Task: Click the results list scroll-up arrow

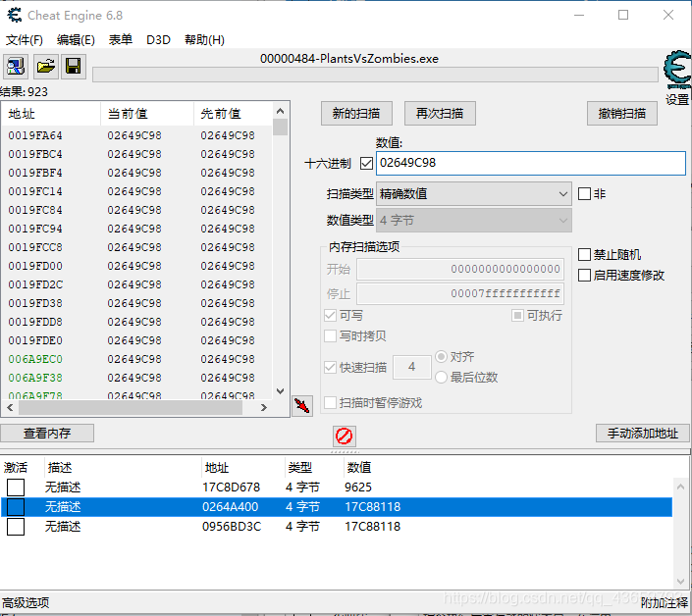Action: 281,111
